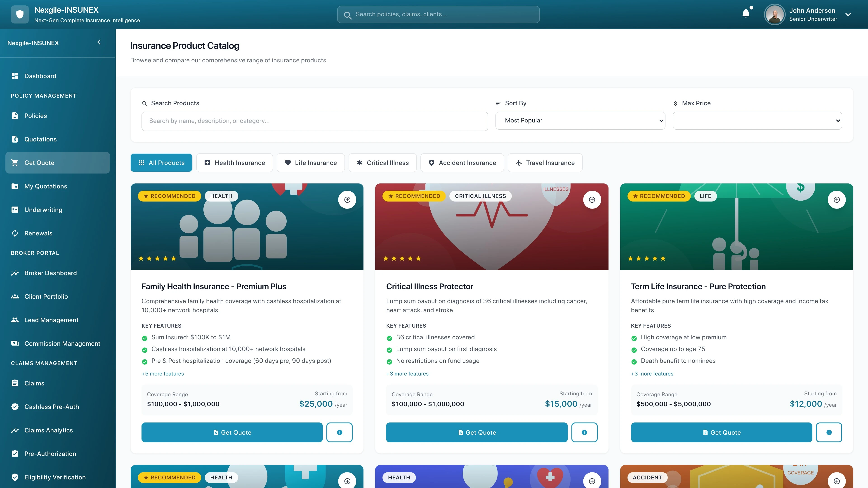Expand the John Anderson user menu chevron
This screenshot has width=868, height=488.
(x=848, y=14)
